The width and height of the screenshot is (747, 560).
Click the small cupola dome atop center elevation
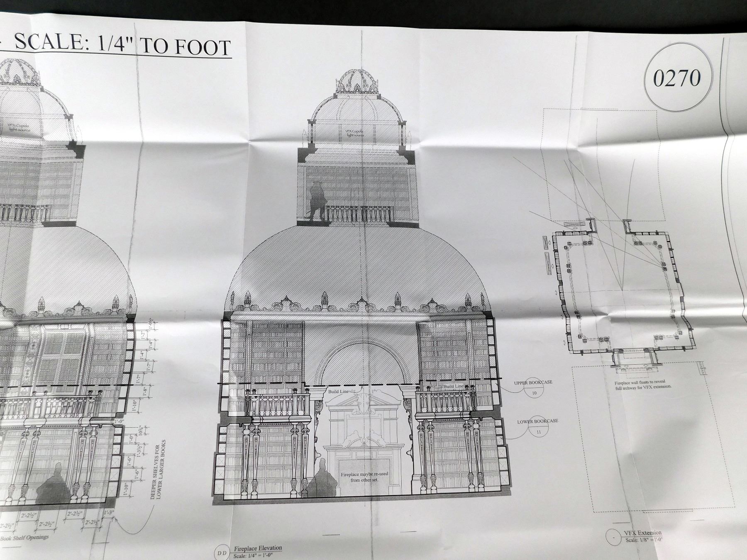357,82
